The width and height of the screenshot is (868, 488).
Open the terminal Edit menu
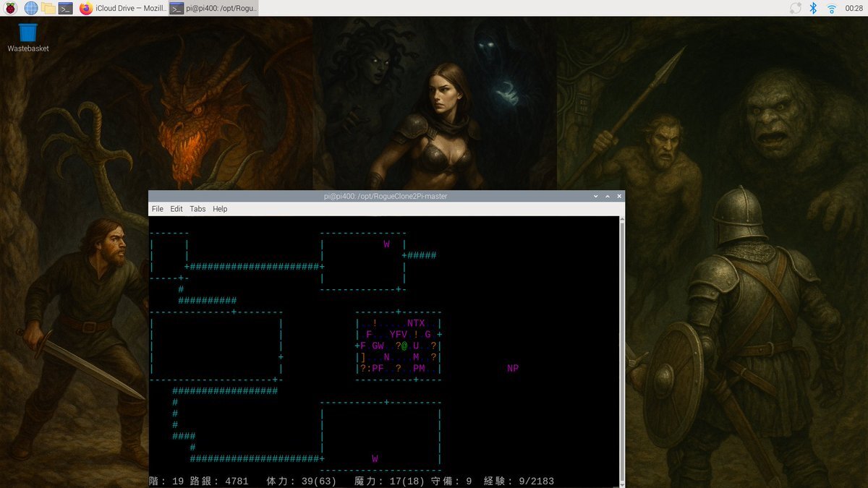coord(176,209)
